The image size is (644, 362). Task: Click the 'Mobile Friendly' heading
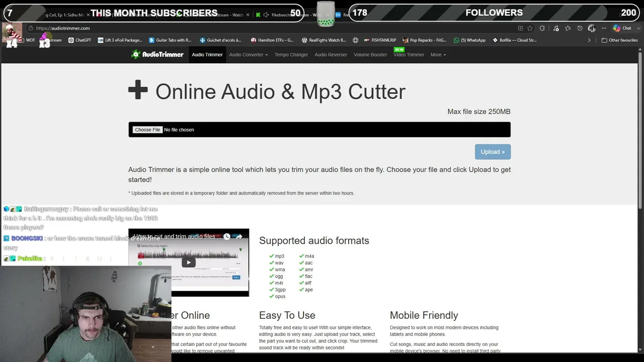(x=424, y=315)
